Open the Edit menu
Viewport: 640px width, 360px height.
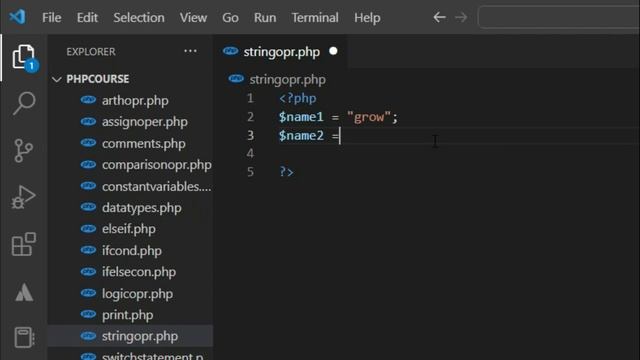coord(87,18)
